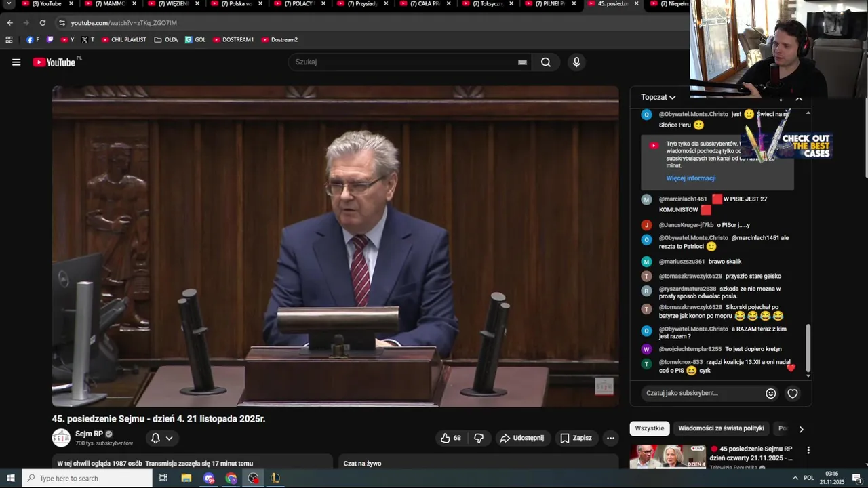Open notification bell dropdown for Sejm RP
Screen dimensions: 868x488
coord(162,438)
